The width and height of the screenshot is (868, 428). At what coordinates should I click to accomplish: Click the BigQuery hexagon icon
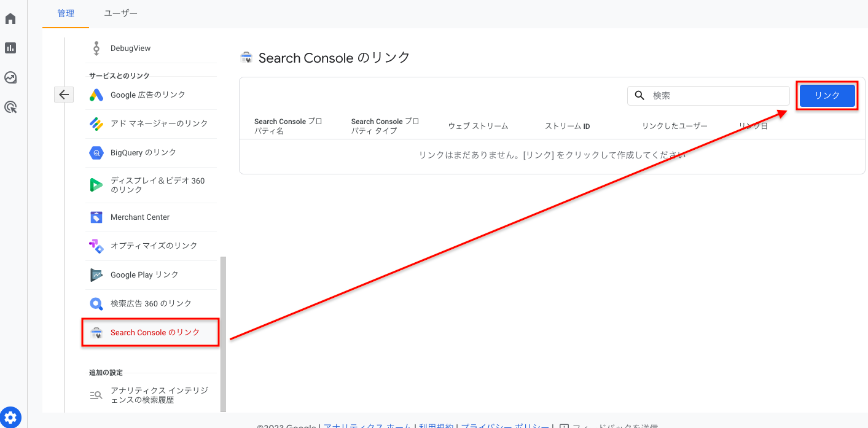point(96,152)
